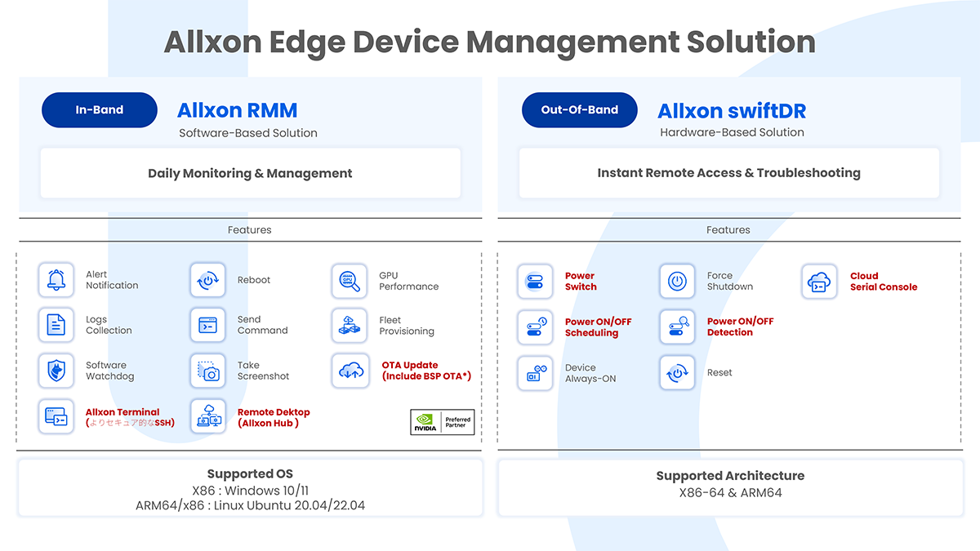This screenshot has height=551, width=980.
Task: Click the Power ON/OFF Scheduling icon
Action: click(535, 327)
